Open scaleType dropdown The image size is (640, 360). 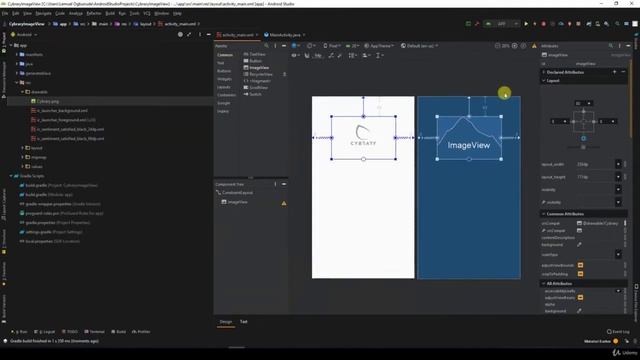coord(618,254)
